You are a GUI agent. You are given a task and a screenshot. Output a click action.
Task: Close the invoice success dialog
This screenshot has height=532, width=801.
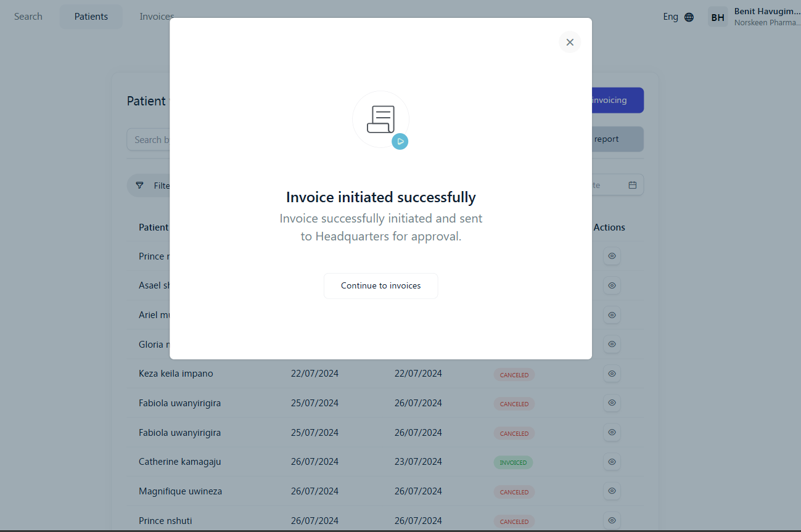[x=570, y=42]
